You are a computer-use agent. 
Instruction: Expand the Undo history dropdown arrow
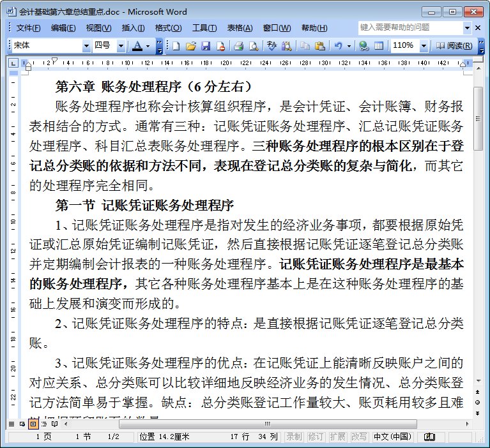[349, 46]
